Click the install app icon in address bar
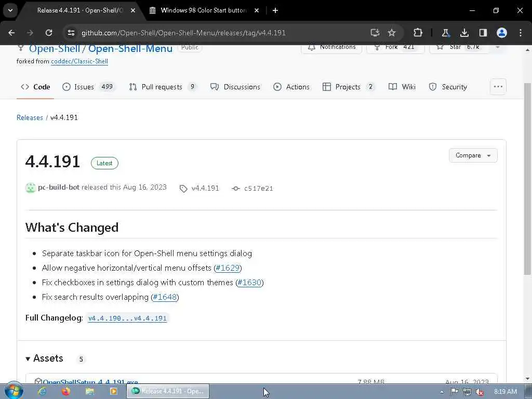 point(375,33)
